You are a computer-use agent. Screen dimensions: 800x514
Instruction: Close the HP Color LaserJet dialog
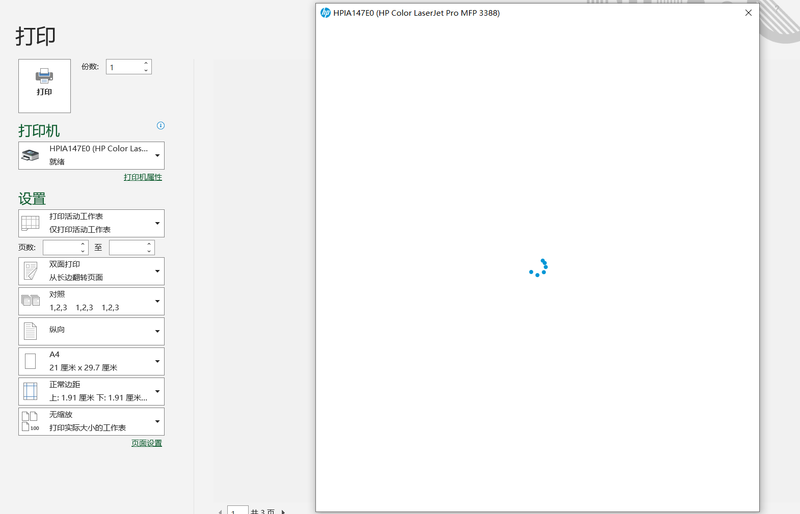point(748,13)
